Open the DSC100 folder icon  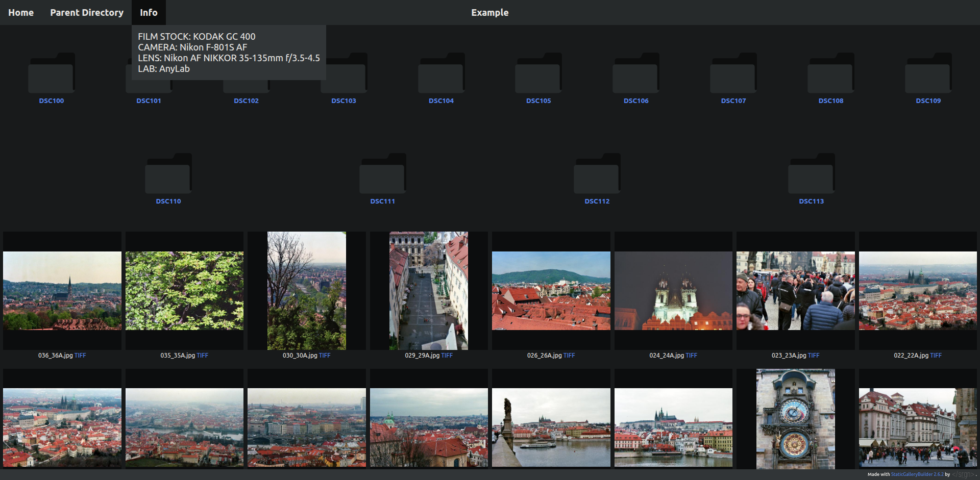click(52, 73)
